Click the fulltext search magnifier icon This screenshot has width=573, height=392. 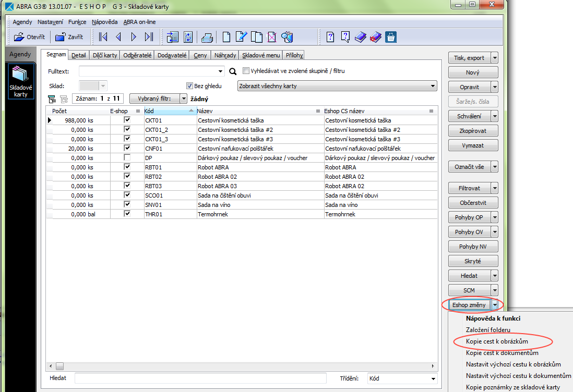[233, 71]
